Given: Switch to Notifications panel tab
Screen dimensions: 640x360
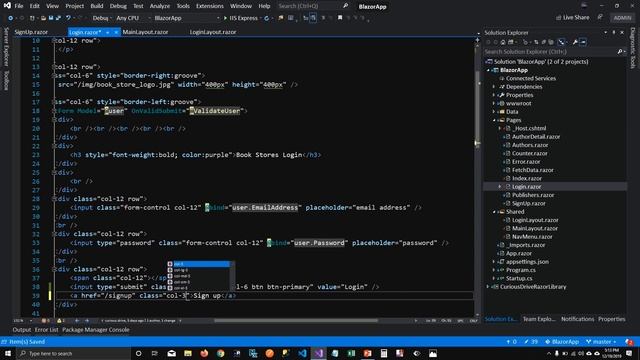Looking at the screenshot, I should [x=577, y=319].
